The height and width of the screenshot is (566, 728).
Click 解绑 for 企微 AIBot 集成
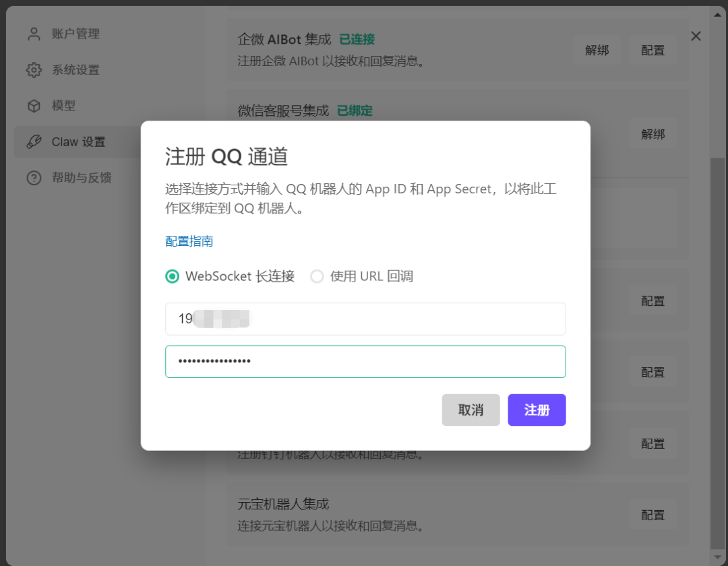597,49
